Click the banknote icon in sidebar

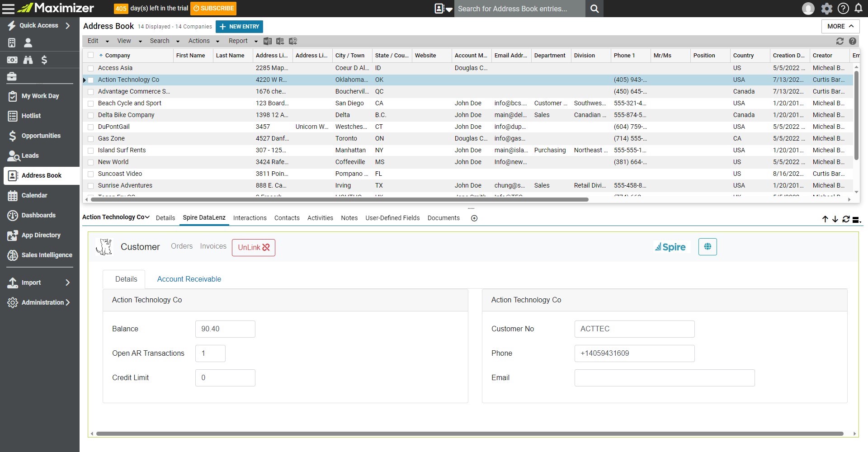click(12, 60)
